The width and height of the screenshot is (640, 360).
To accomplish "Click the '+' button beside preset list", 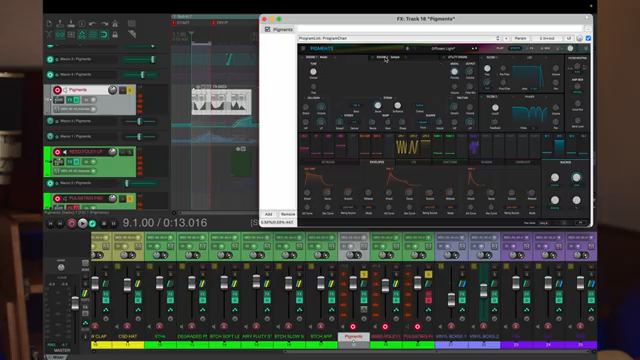I will pyautogui.click(x=506, y=38).
